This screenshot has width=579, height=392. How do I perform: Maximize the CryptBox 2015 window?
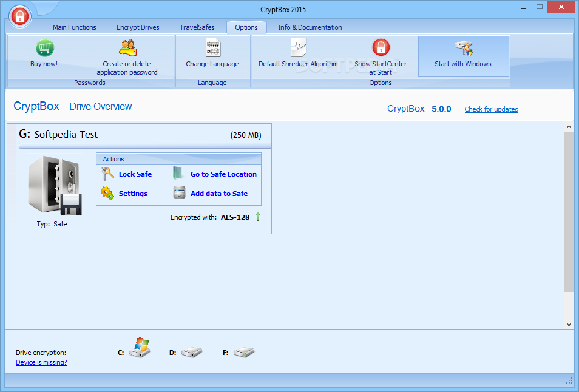click(540, 7)
